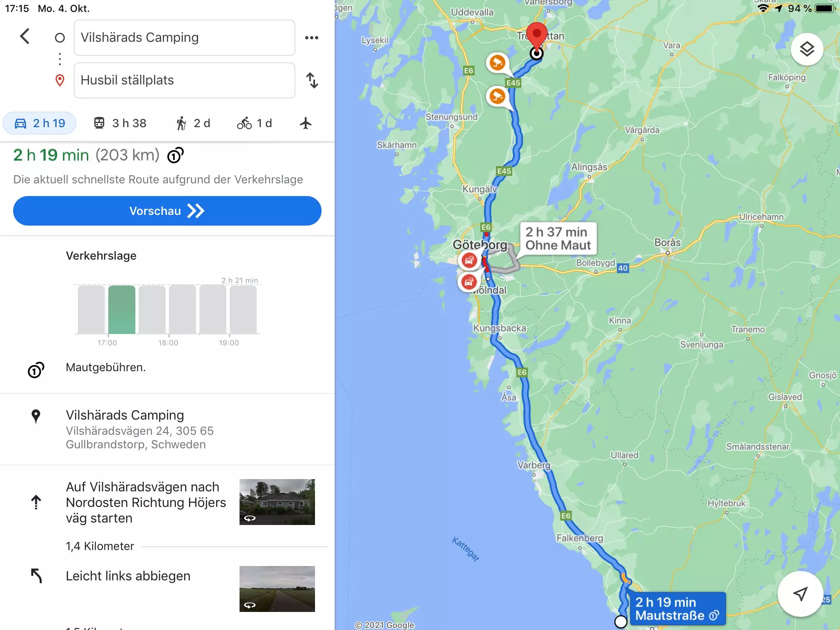Switch to walking mode 2 d

(193, 123)
